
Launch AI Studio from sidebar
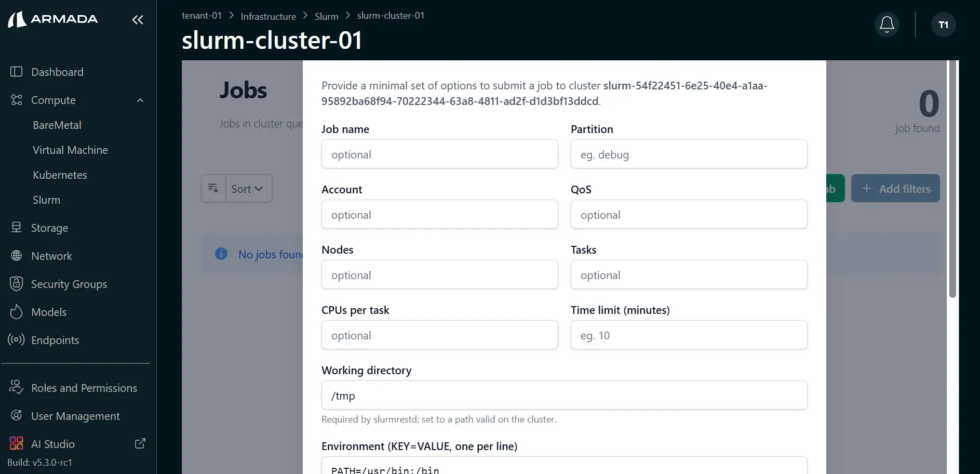[x=53, y=444]
